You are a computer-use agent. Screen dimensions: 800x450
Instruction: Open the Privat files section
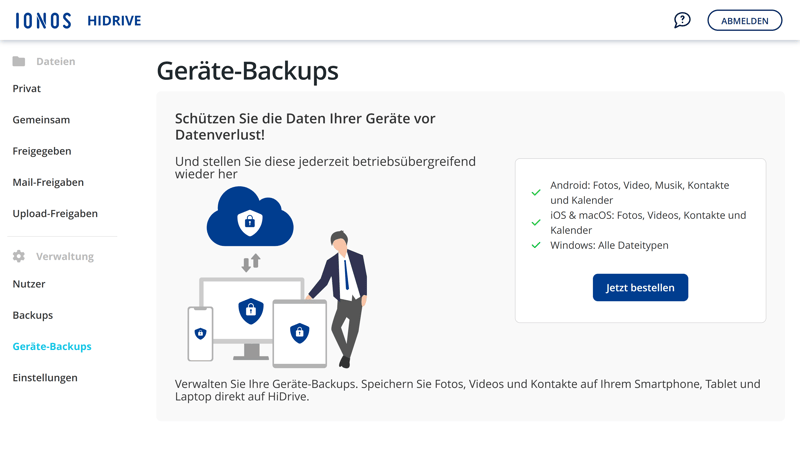coord(27,89)
